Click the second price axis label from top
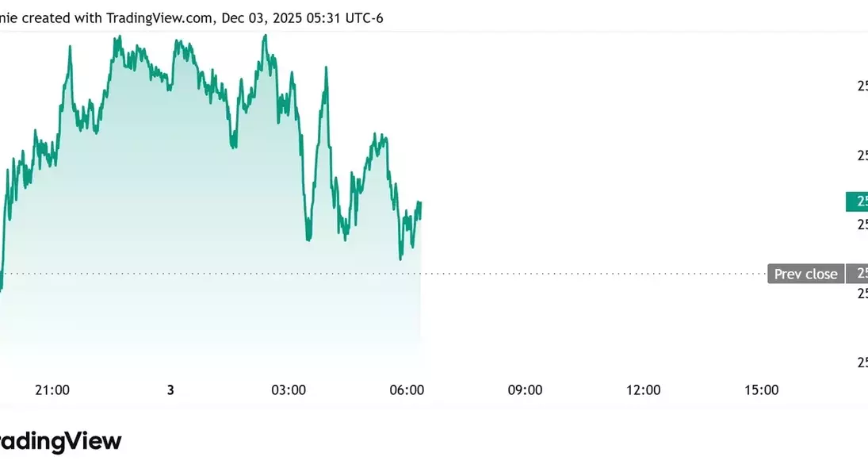Screen dimensions: 868x476 click(x=862, y=155)
